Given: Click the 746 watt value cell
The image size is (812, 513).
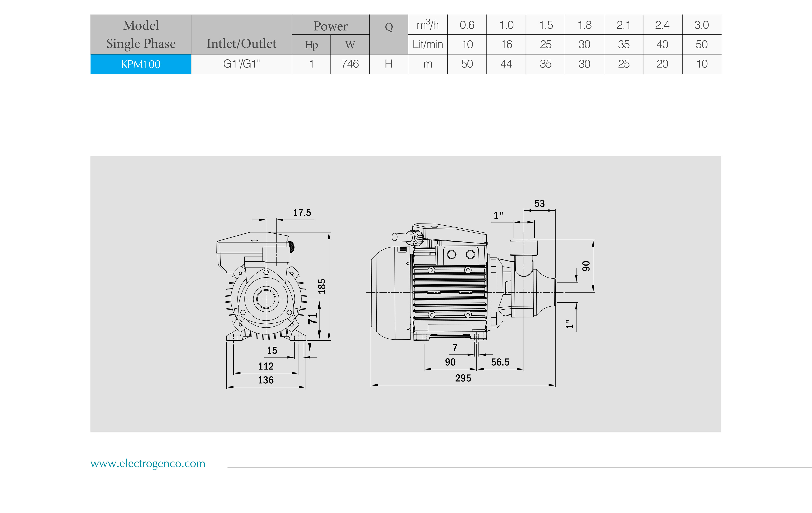Looking at the screenshot, I should (350, 64).
